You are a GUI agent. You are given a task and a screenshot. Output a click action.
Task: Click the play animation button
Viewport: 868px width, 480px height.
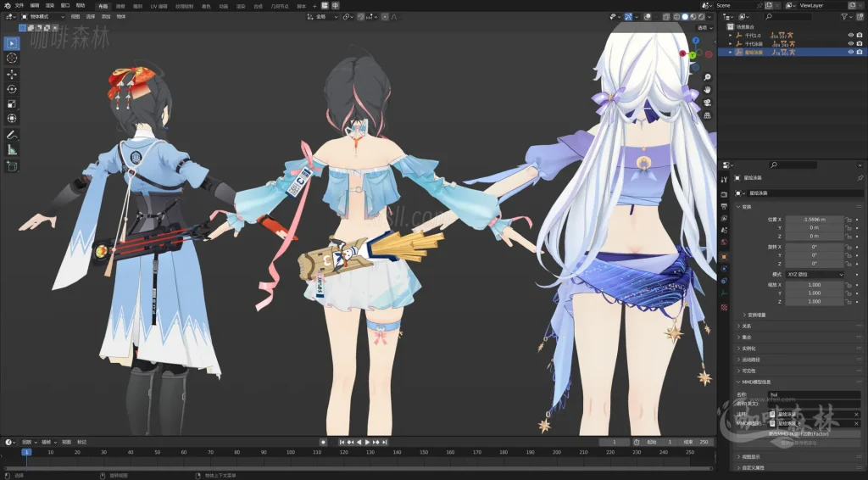367,443
